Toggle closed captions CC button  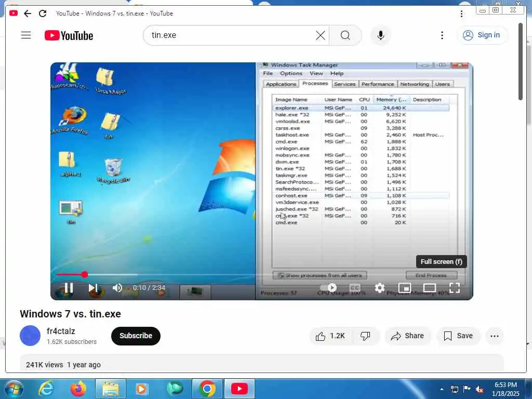coord(354,288)
